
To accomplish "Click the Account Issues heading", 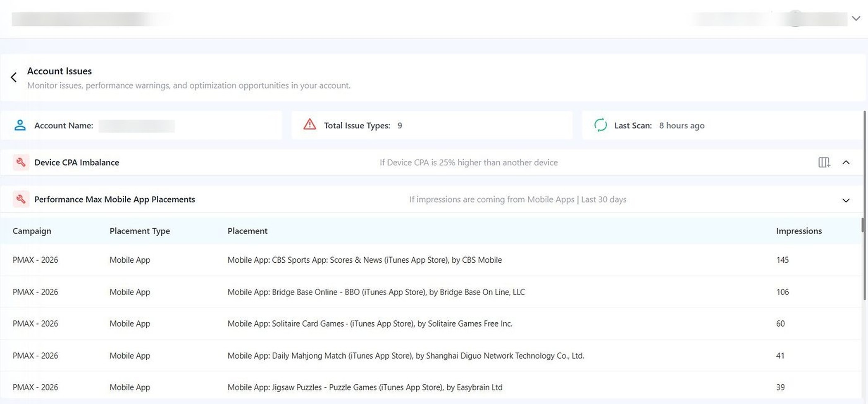I will (x=60, y=71).
